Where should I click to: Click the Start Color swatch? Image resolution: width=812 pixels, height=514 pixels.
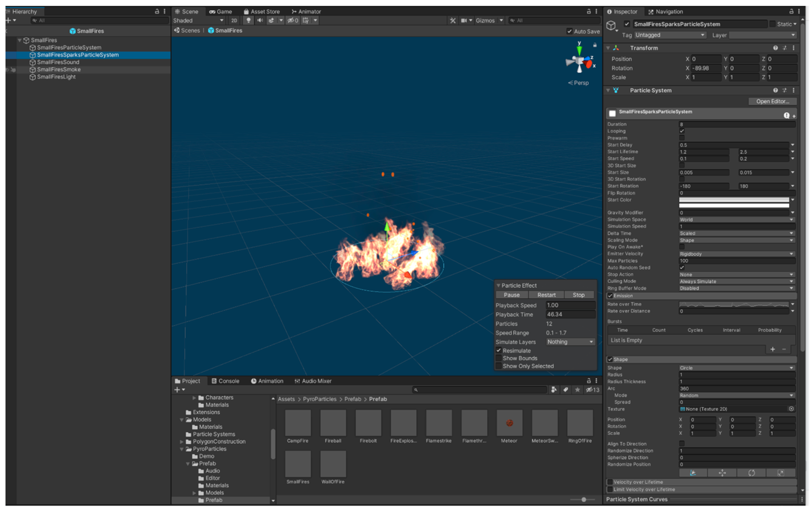(x=734, y=200)
